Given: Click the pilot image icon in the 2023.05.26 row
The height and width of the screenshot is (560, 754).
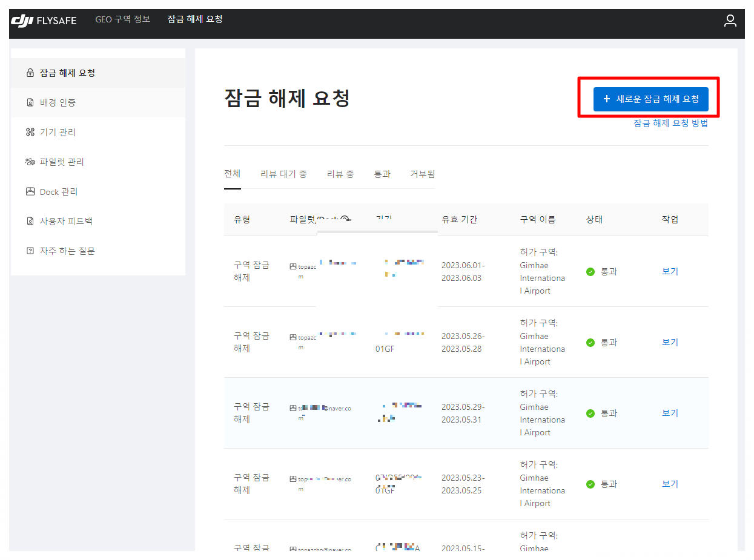Looking at the screenshot, I should click(293, 337).
